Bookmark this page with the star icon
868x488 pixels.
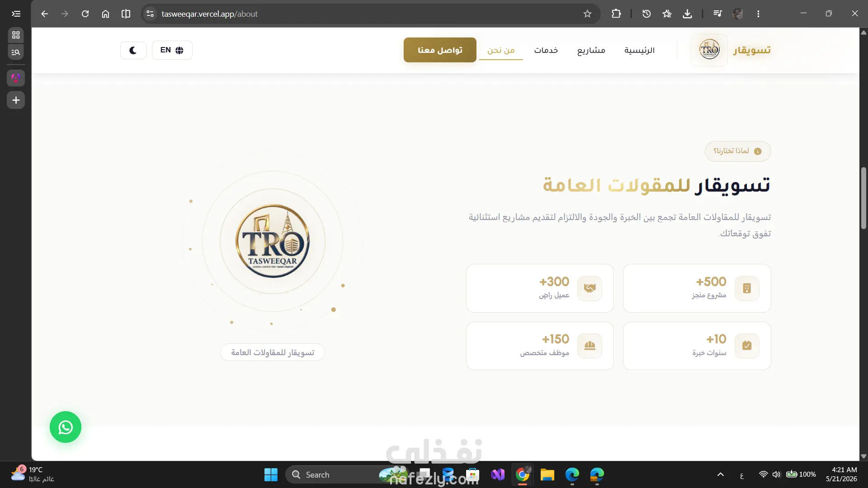pyautogui.click(x=587, y=14)
